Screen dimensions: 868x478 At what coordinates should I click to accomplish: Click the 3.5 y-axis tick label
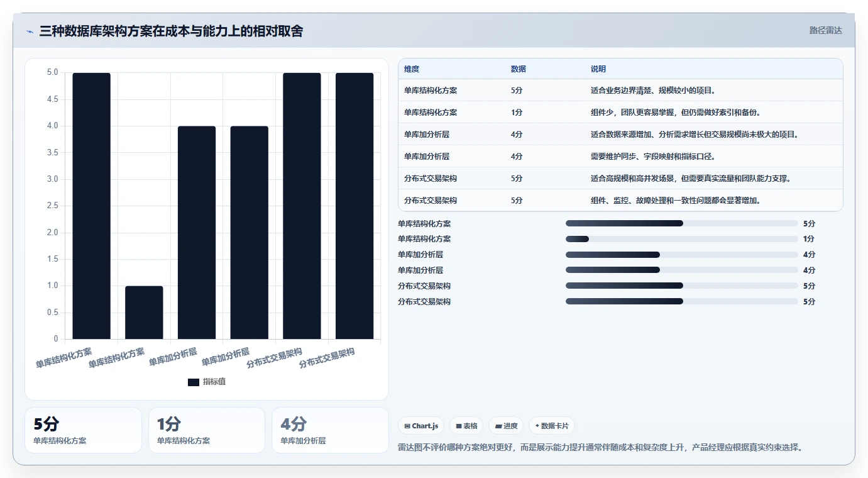click(52, 153)
